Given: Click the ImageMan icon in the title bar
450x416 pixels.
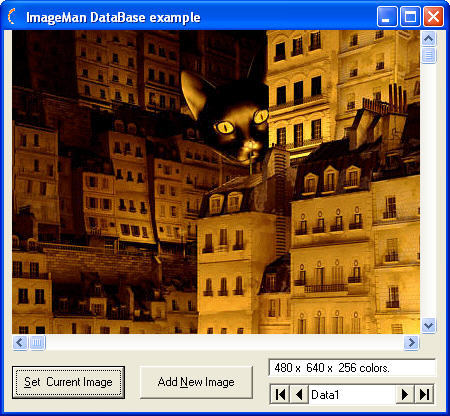Looking at the screenshot, I should (12, 17).
